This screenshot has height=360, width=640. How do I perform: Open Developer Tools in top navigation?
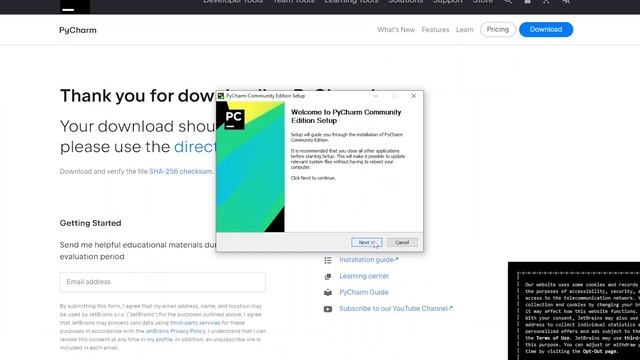(x=233, y=2)
